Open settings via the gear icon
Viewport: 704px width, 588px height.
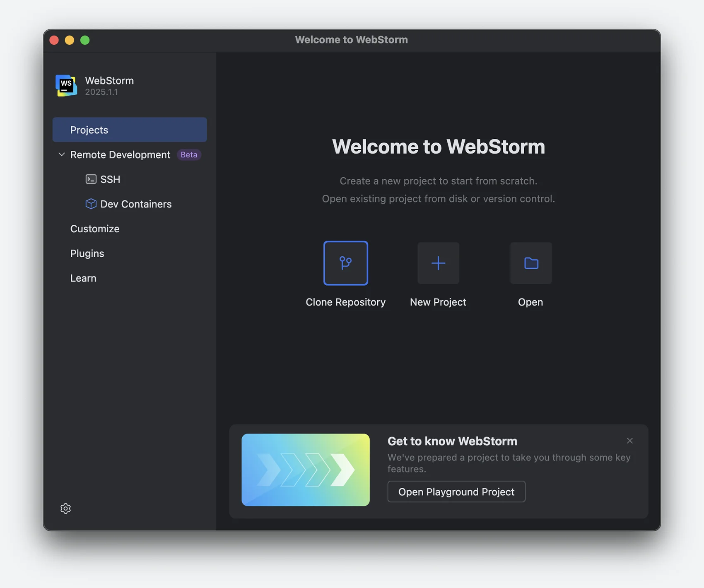[x=65, y=508]
